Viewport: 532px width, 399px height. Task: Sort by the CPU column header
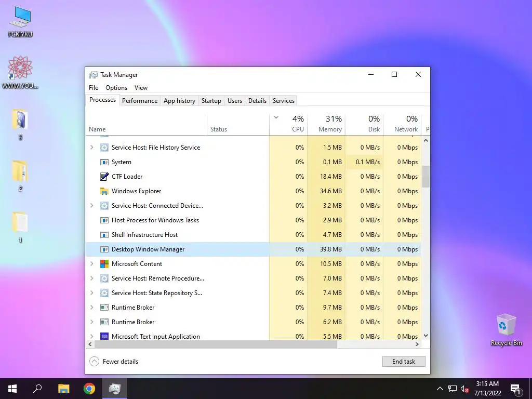click(x=288, y=125)
